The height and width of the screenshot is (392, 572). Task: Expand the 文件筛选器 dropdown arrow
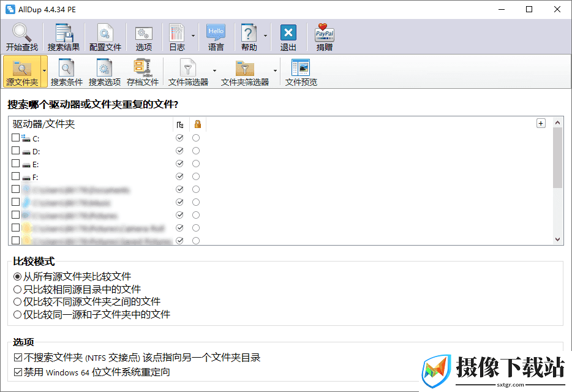pyautogui.click(x=214, y=71)
